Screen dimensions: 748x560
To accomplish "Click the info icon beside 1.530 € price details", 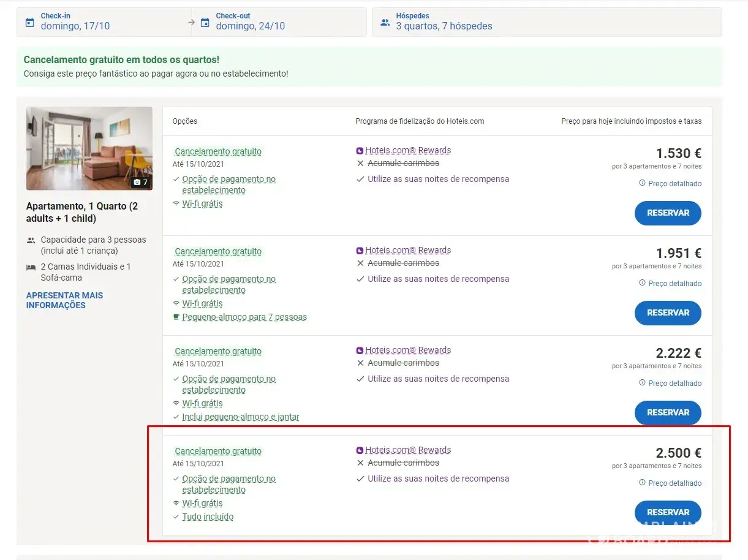I will [642, 183].
